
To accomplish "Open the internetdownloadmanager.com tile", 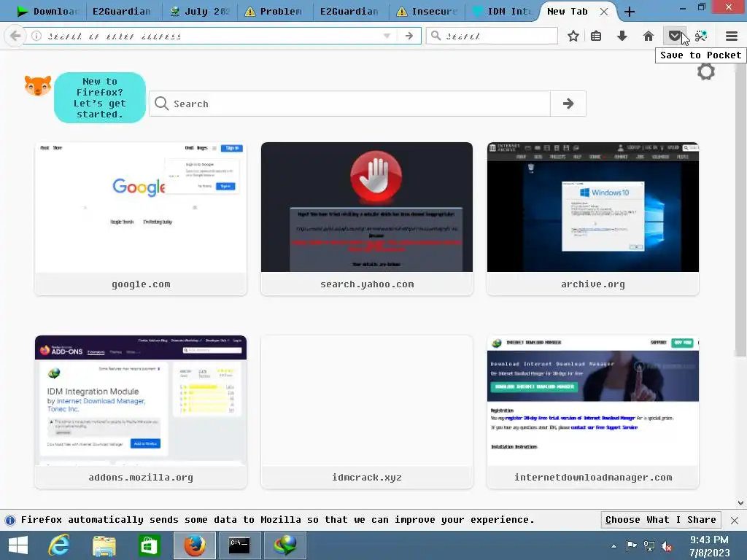I will pyautogui.click(x=592, y=412).
